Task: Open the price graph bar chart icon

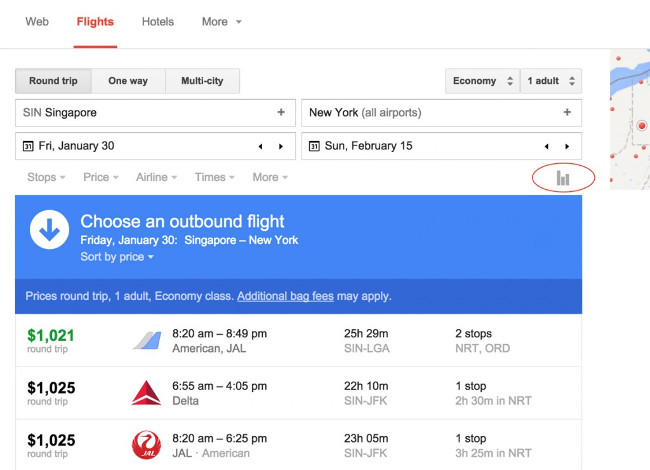Action: 563,178
